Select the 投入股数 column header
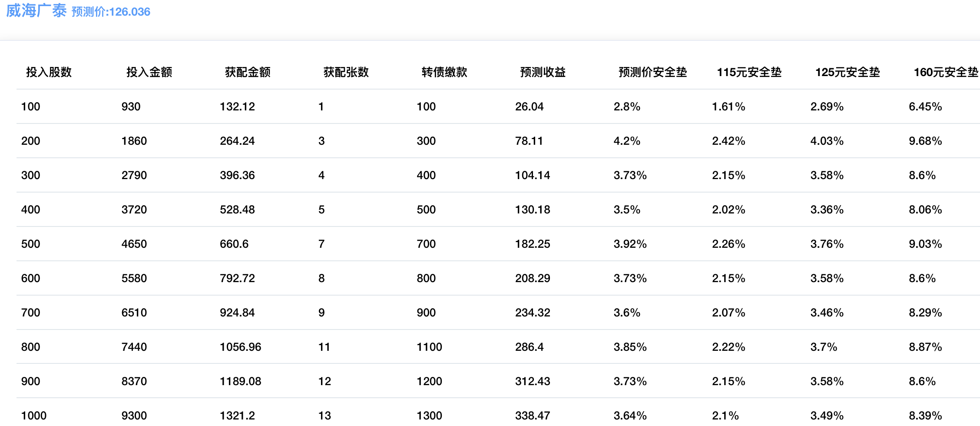Viewport: 980px width, 426px height. point(49,72)
